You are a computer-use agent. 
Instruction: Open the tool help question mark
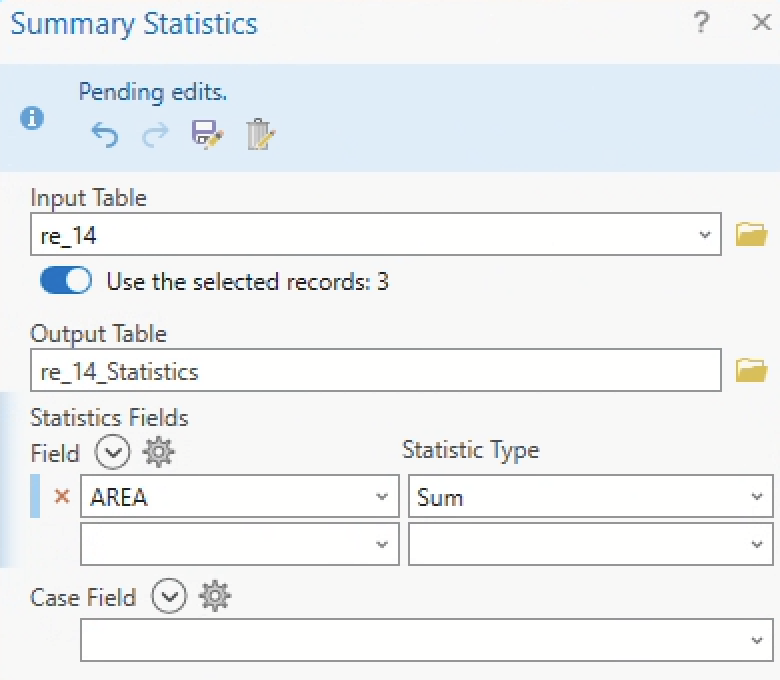click(701, 24)
